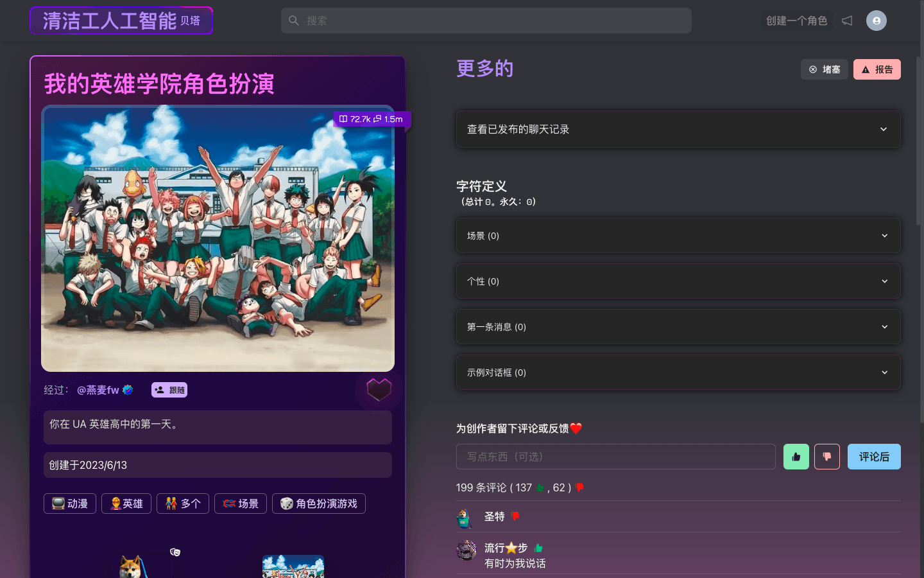This screenshot has height=578, width=924.
Task: Click the 报告 report button
Action: (877, 69)
